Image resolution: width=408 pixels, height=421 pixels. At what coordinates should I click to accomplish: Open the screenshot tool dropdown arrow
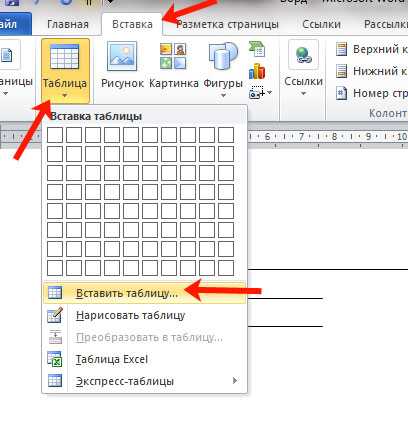tap(270, 92)
